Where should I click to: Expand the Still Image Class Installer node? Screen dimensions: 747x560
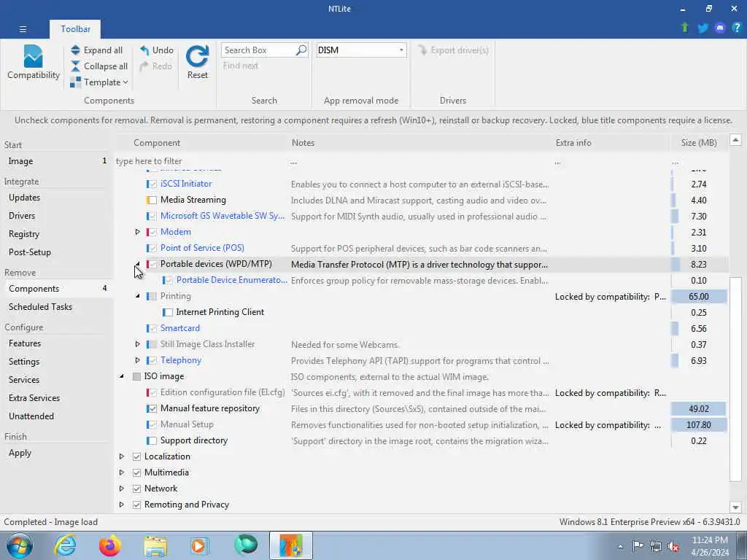(x=137, y=344)
